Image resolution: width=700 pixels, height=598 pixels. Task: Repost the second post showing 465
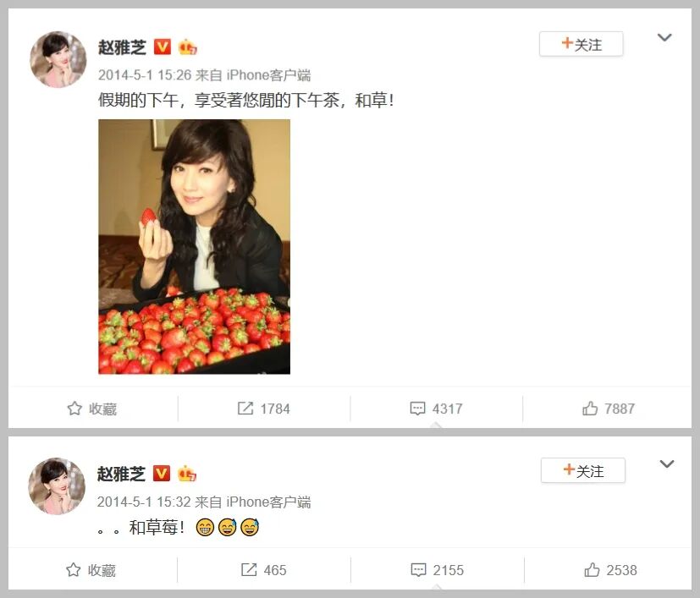[x=263, y=570]
